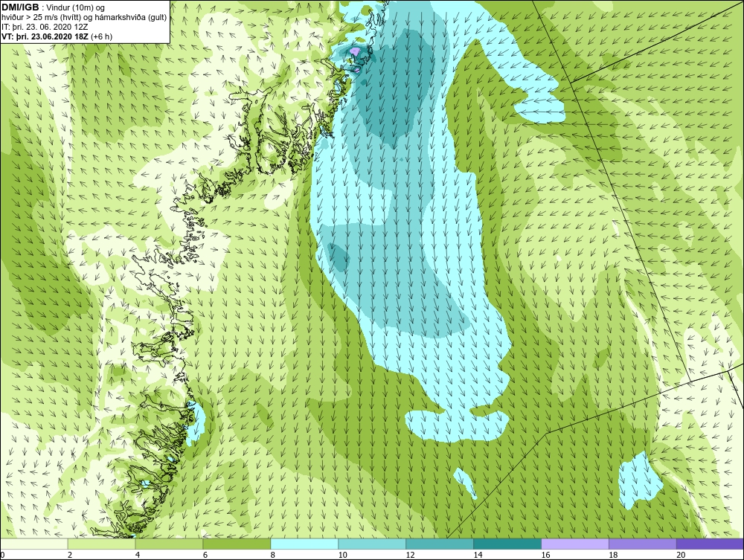Click the legend tick label '10'
This screenshot has height=560, width=744.
point(342,555)
